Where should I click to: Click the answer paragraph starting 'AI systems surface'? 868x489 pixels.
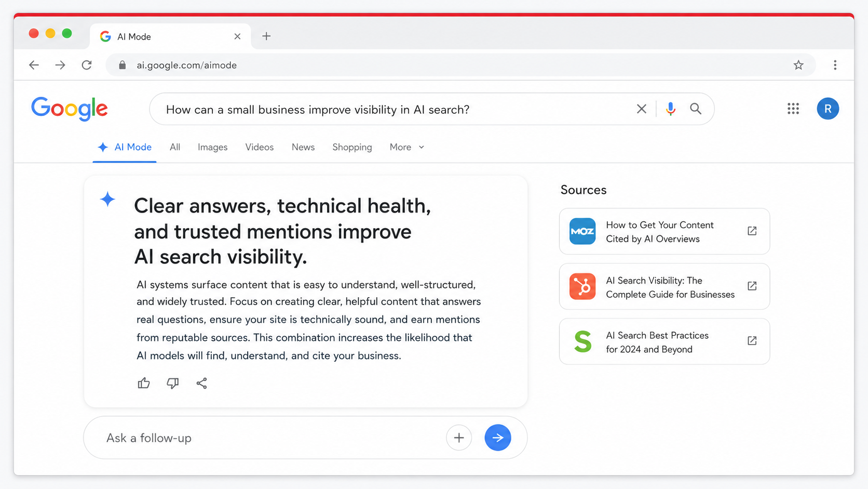[x=308, y=320]
